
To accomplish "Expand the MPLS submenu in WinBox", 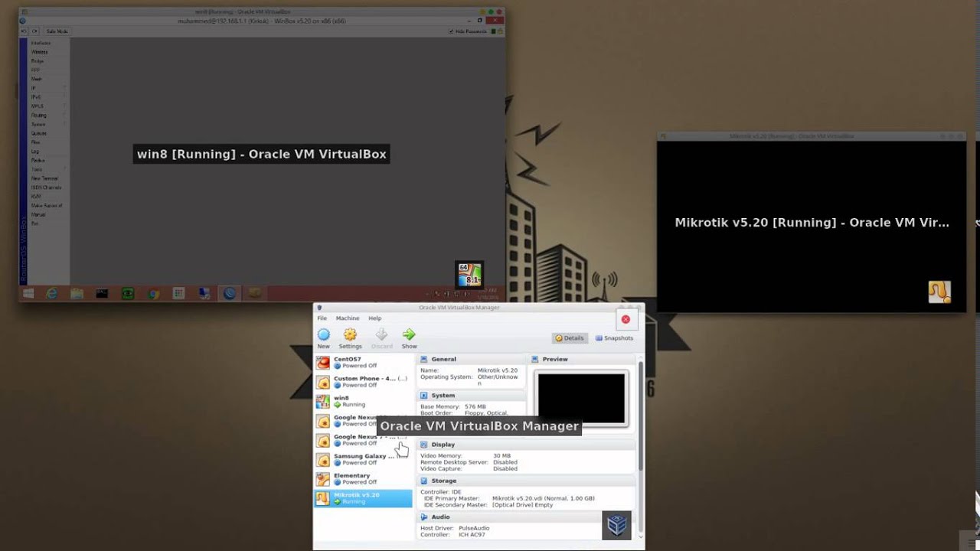I will (x=47, y=106).
